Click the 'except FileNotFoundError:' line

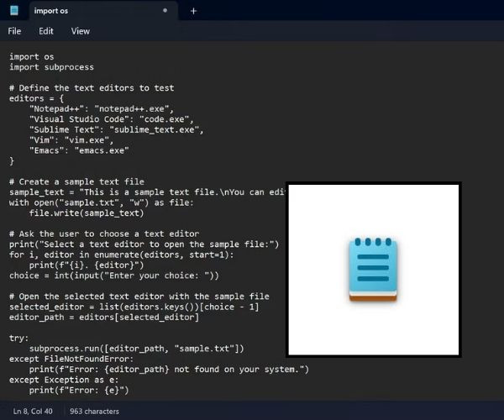pos(71,359)
